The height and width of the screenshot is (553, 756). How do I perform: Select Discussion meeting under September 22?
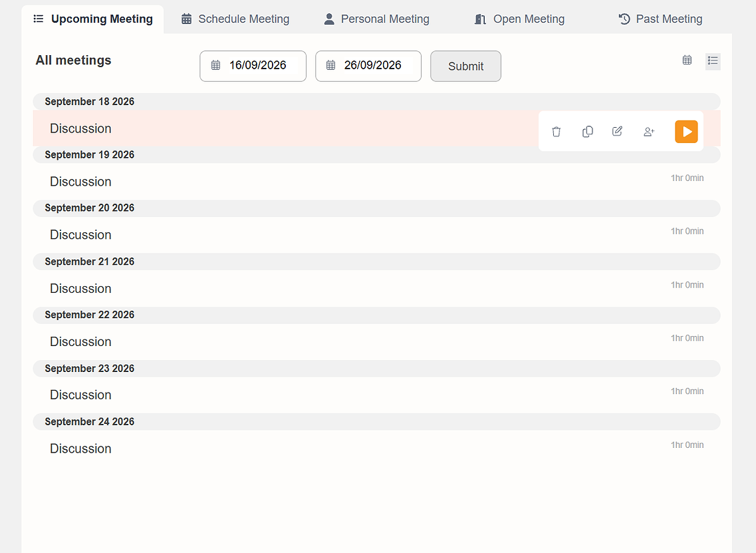click(80, 341)
